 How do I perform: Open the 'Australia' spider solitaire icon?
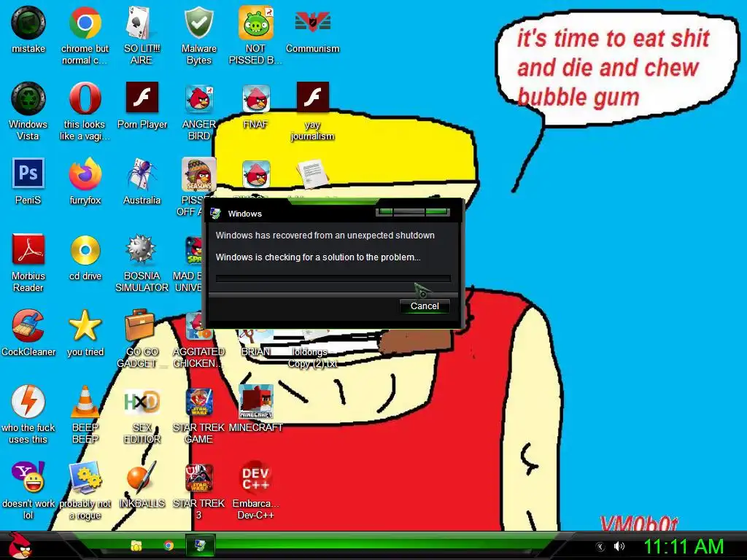(142, 174)
